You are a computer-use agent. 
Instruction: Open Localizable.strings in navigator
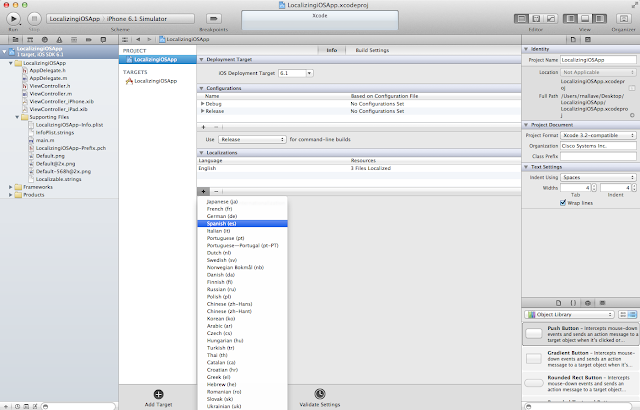coord(58,179)
